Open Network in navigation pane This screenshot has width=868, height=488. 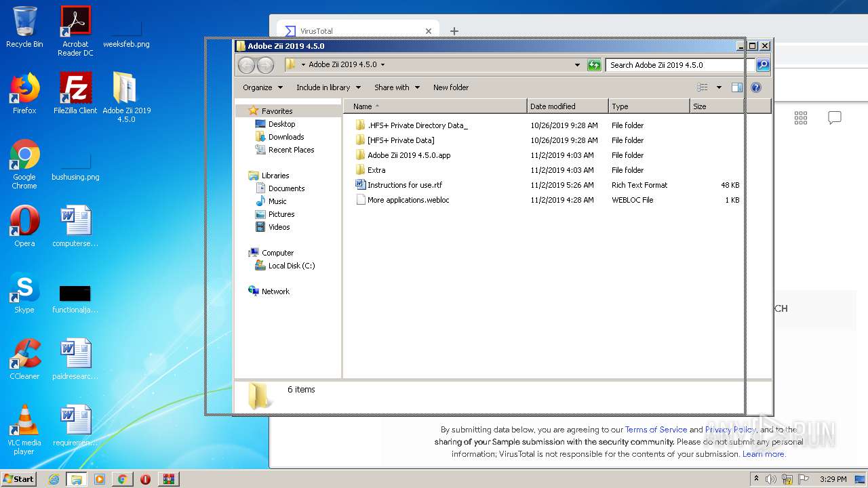tap(269, 291)
